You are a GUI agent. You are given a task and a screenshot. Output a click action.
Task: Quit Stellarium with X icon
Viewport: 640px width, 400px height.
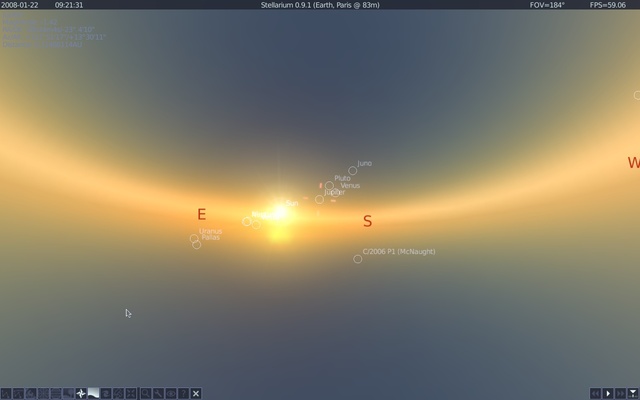[196, 393]
